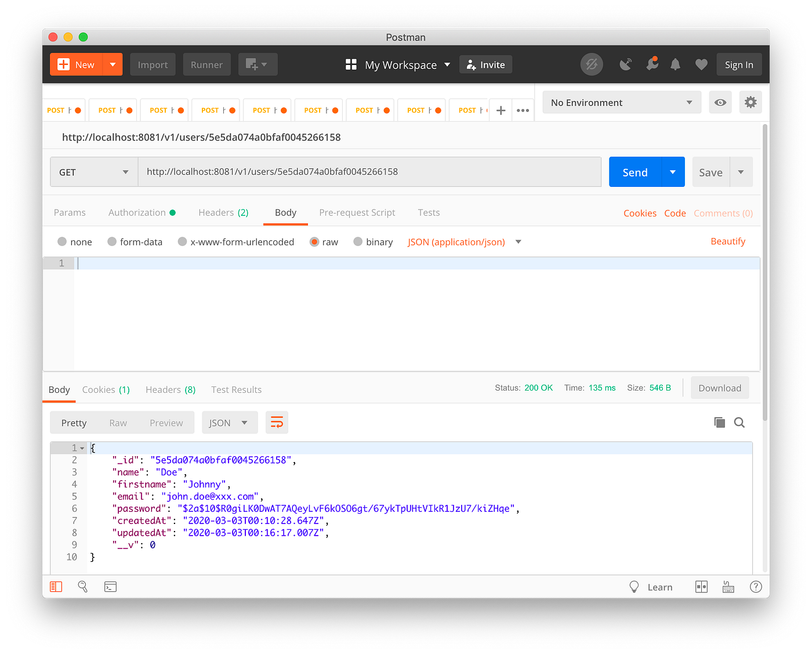Select the raw body type radio button

click(x=314, y=241)
